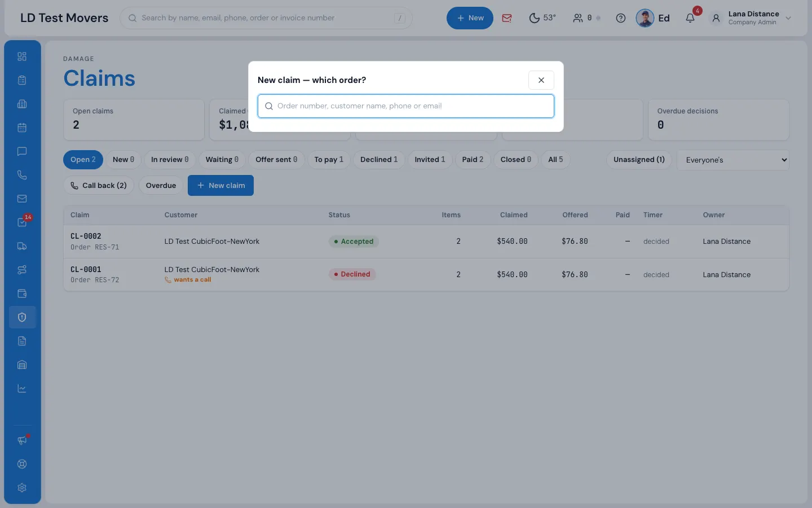
Task: Select the shield claims sidebar icon
Action: (22, 317)
